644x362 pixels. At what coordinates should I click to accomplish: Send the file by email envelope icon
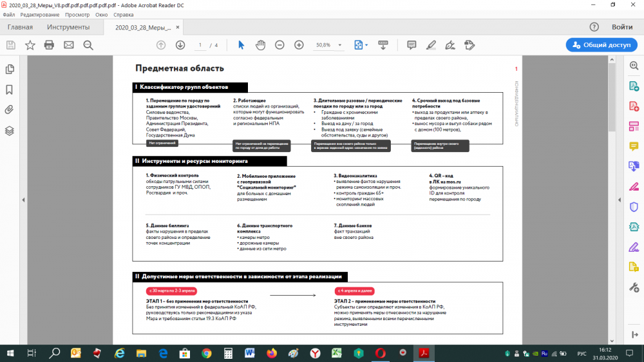click(68, 45)
